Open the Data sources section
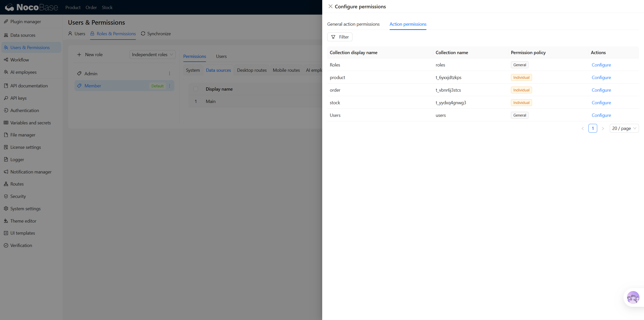This screenshot has width=644, height=320. (23, 35)
